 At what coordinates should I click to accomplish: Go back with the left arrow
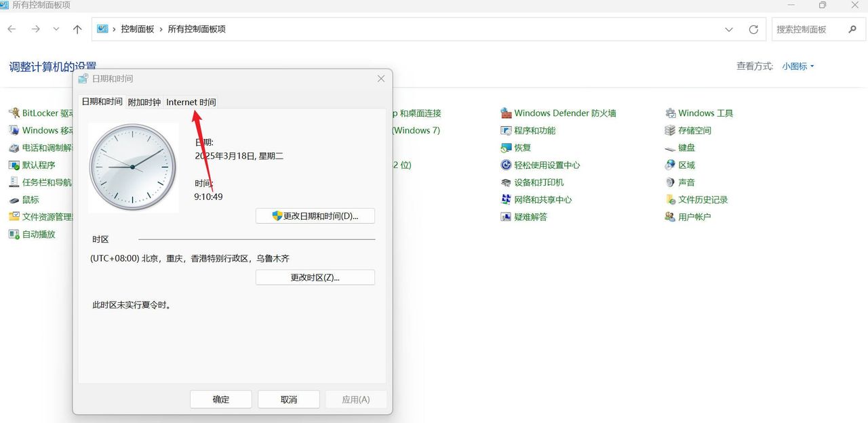[x=12, y=29]
